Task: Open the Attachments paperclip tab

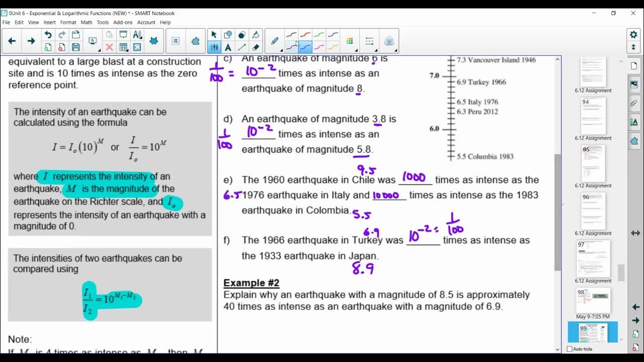Action: (x=634, y=103)
